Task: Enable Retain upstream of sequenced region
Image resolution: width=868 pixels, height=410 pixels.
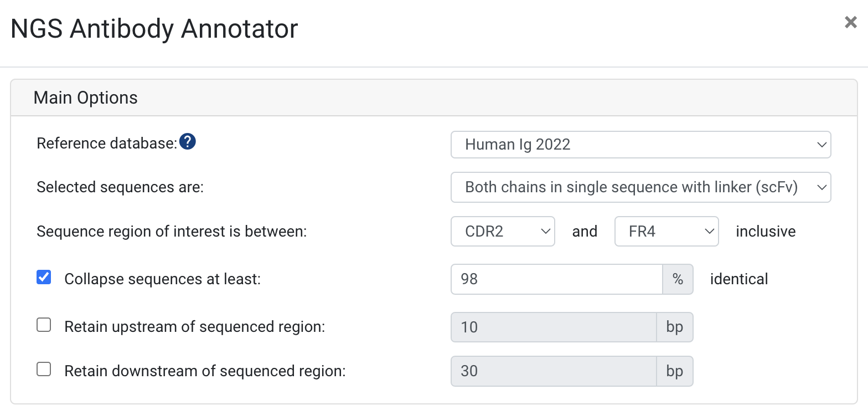Action: click(x=44, y=325)
